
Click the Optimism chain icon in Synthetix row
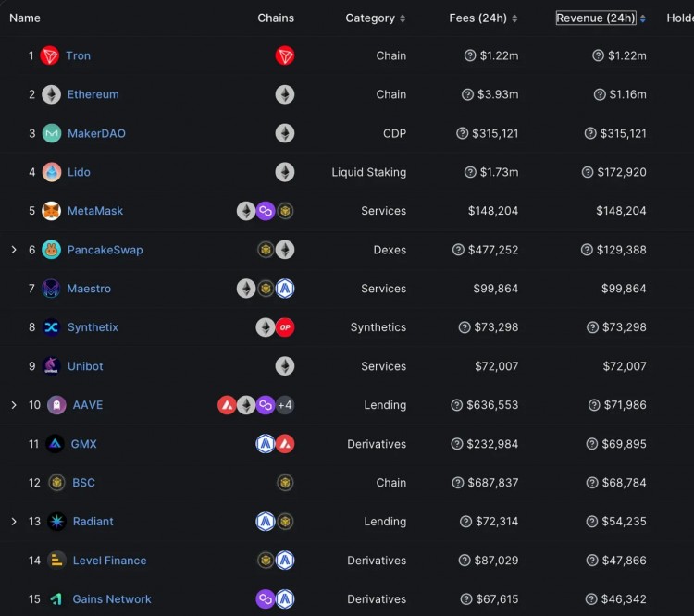pyautogui.click(x=285, y=327)
